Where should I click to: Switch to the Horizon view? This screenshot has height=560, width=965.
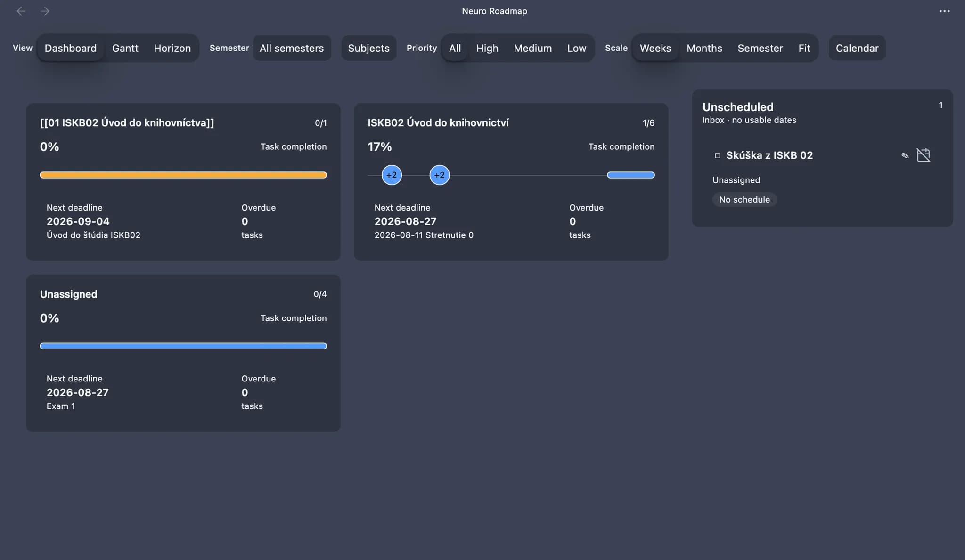172,48
